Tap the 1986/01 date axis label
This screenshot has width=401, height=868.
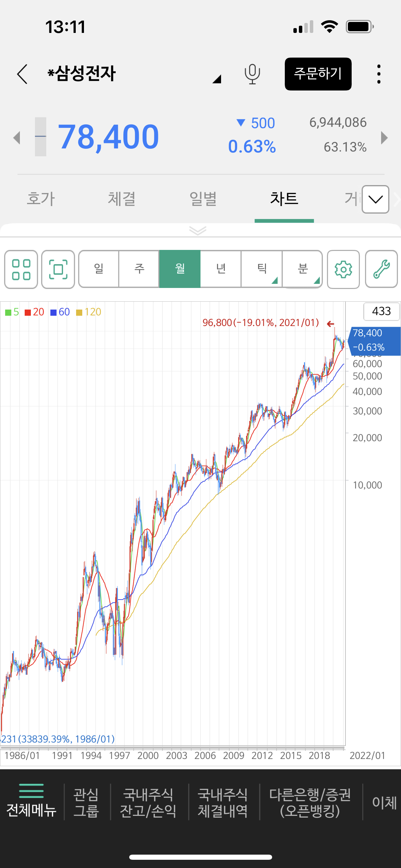[x=22, y=756]
